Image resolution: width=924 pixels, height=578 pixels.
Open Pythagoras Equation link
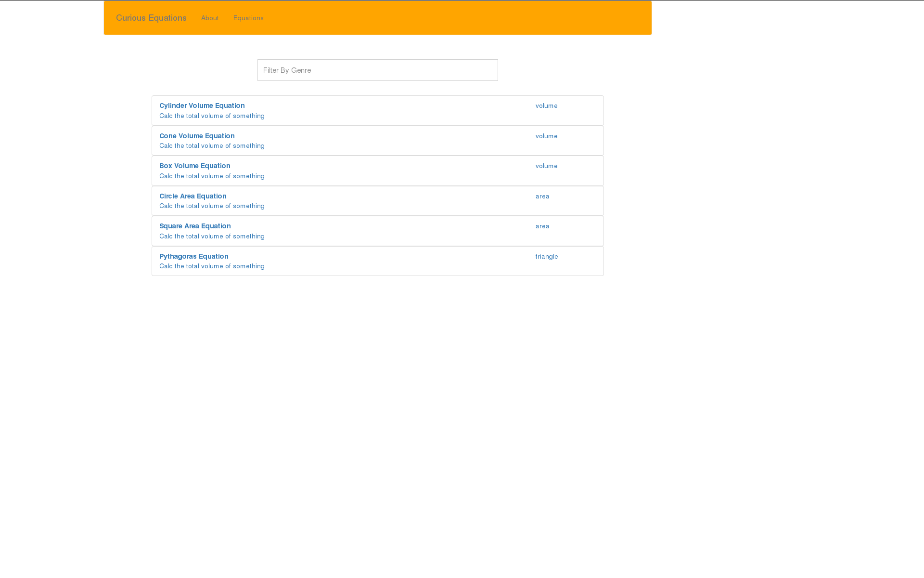click(x=193, y=256)
